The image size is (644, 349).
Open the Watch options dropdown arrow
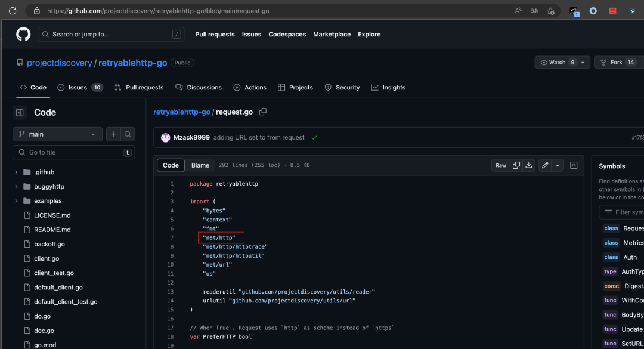pyautogui.click(x=583, y=63)
